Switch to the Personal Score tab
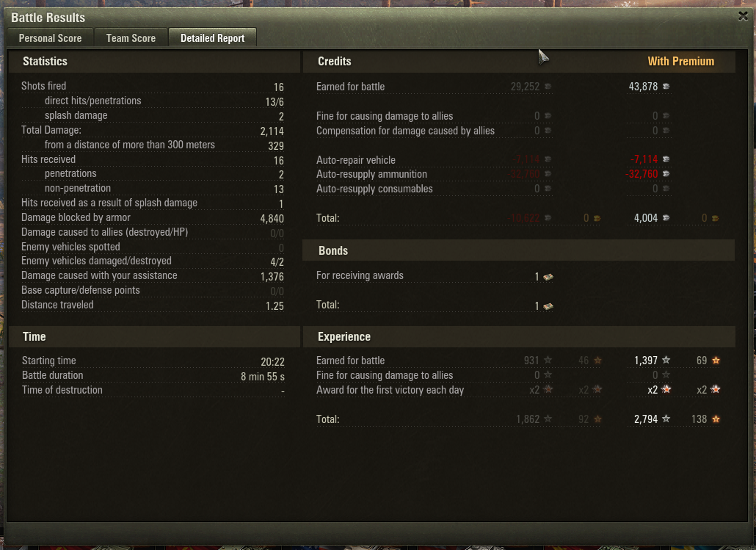The height and width of the screenshot is (550, 756). point(50,38)
